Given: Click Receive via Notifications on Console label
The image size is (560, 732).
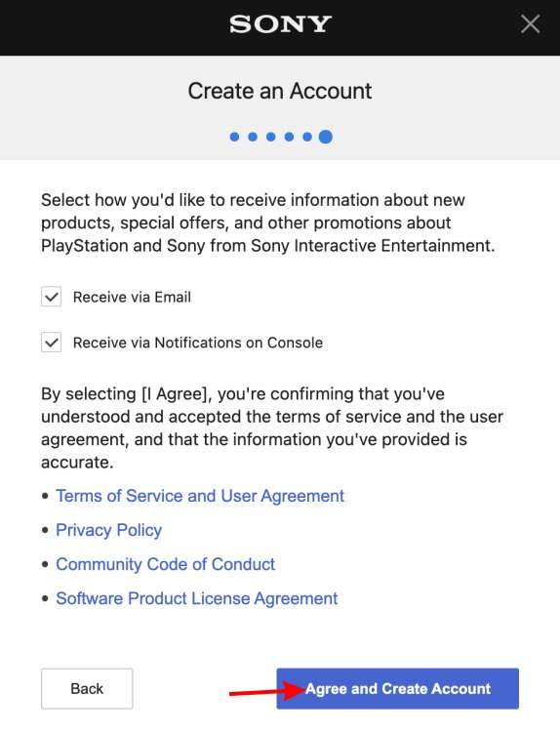Looking at the screenshot, I should [x=198, y=344].
